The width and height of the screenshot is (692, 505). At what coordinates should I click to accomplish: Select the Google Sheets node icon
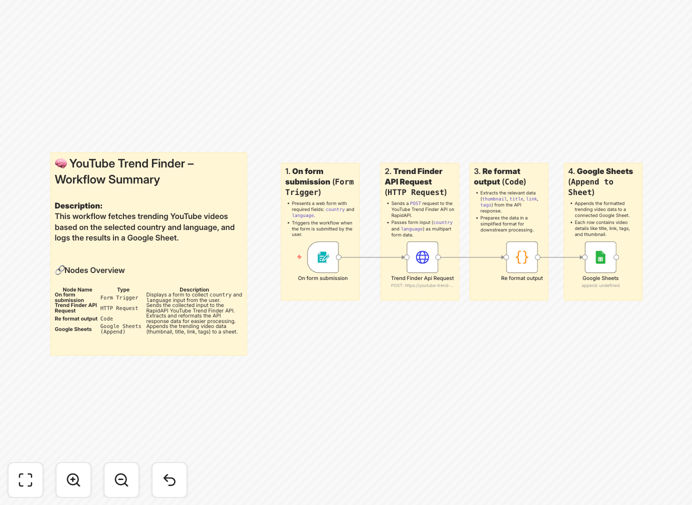tap(600, 257)
